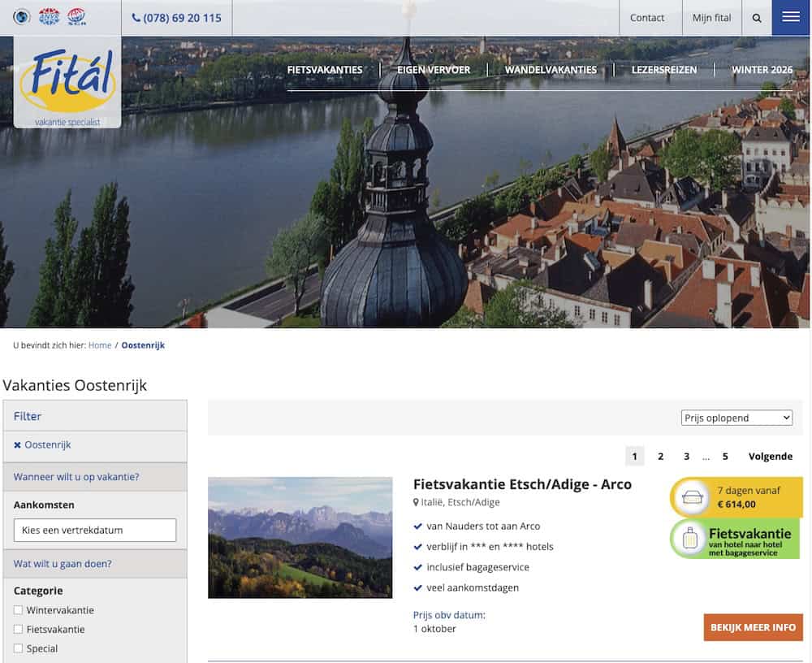Open the hamburger menu icon
The height and width of the screenshot is (663, 812).
790,17
